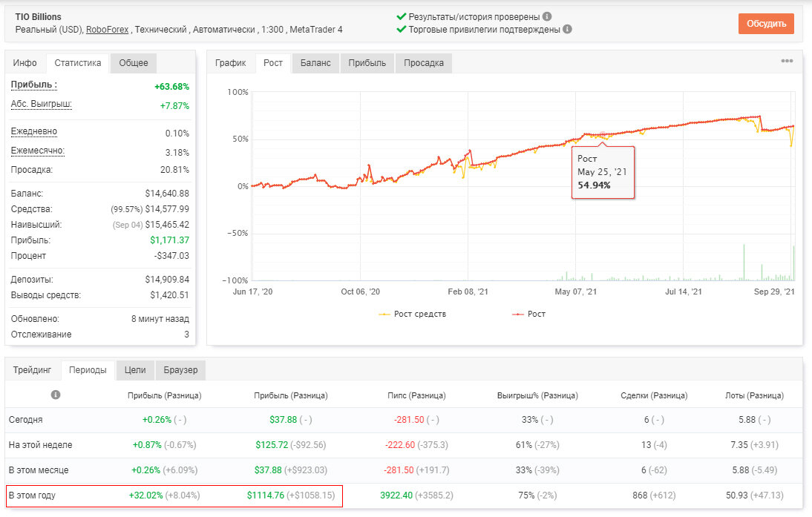This screenshot has height=517, width=812.
Task: Click info icon next to Торговые привилегии подтверждены
Action: tap(568, 29)
